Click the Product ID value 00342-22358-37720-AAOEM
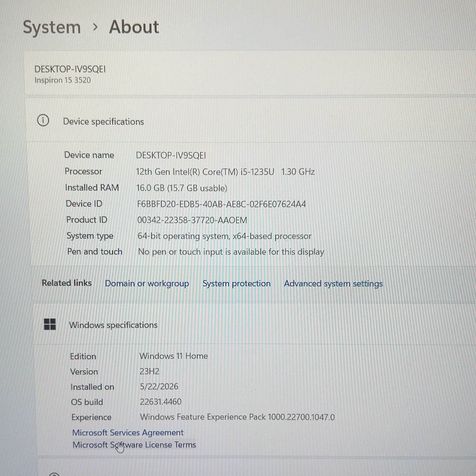 (192, 220)
